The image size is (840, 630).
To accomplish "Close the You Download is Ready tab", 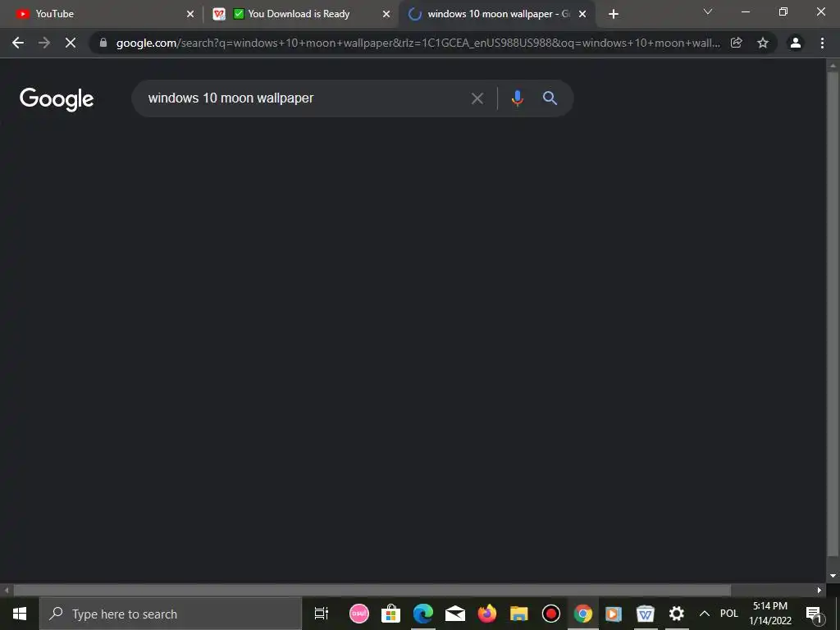I will pyautogui.click(x=386, y=15).
